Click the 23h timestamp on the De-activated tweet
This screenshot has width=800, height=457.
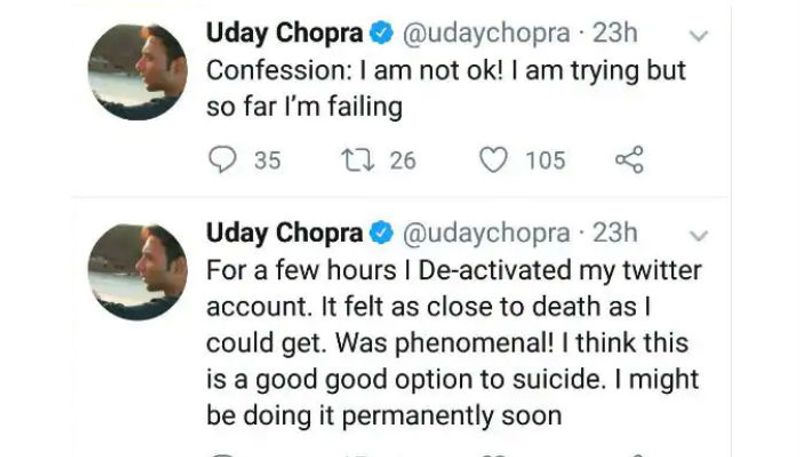pyautogui.click(x=615, y=233)
